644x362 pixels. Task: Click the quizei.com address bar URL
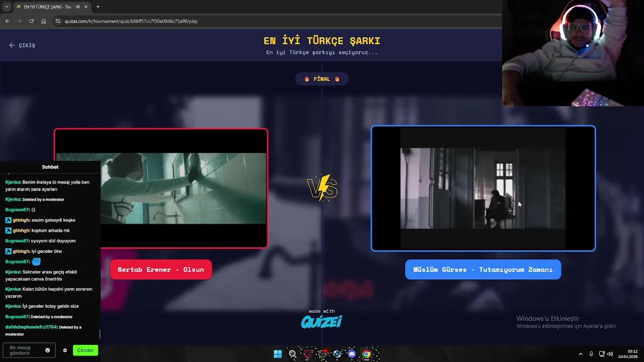131,21
